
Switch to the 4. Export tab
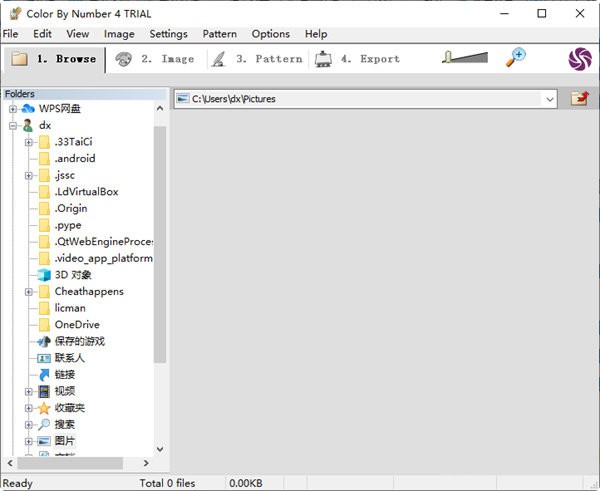click(358, 59)
